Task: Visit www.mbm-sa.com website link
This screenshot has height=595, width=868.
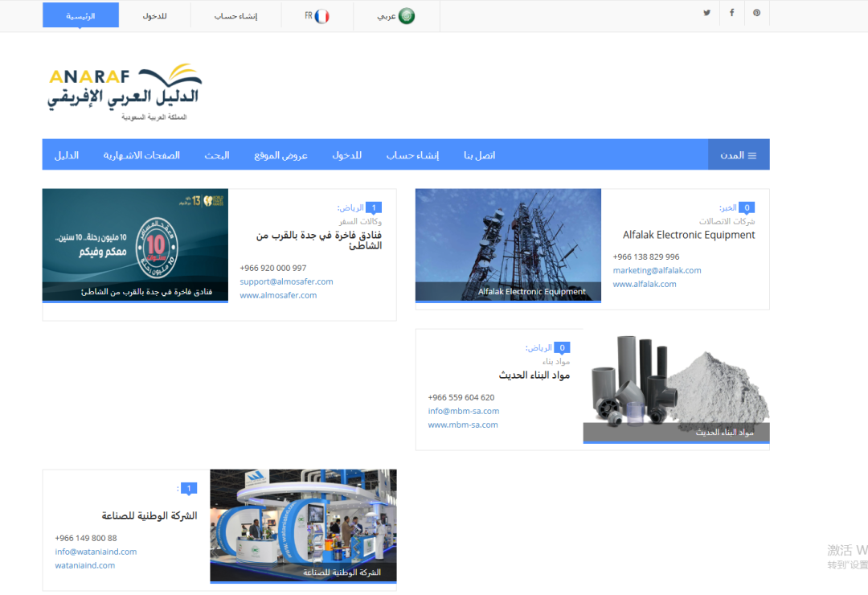Action: [x=463, y=425]
